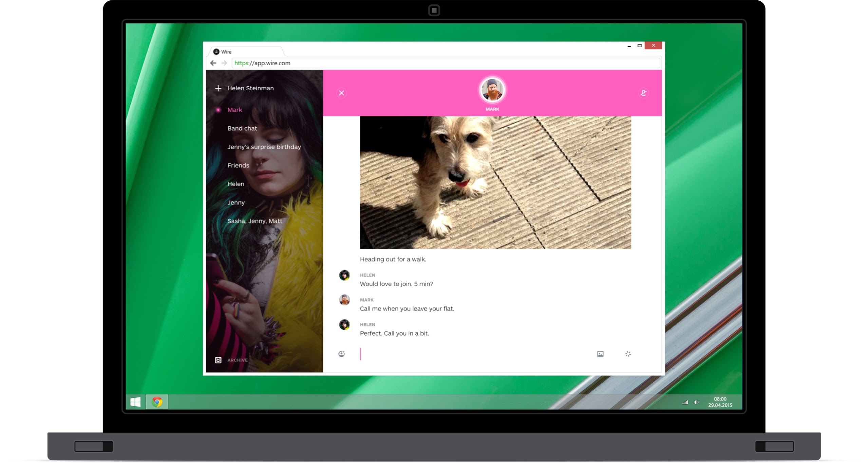Click the volume icon in system tray
Image resolution: width=868 pixels, height=463 pixels.
tap(696, 402)
